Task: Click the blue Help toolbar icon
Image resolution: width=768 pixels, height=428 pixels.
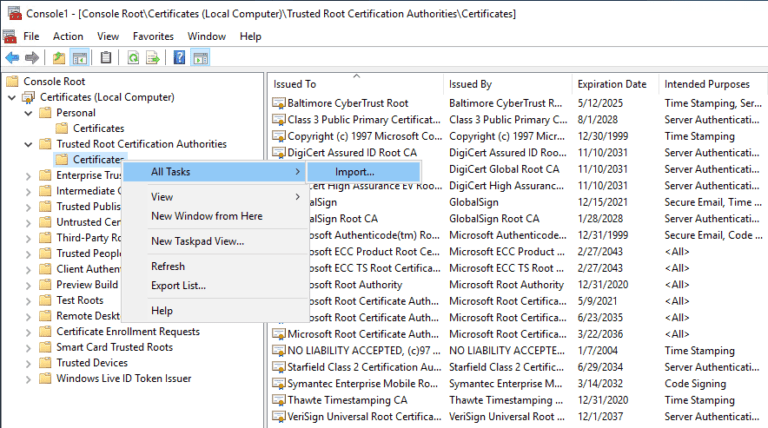Action: [x=179, y=58]
